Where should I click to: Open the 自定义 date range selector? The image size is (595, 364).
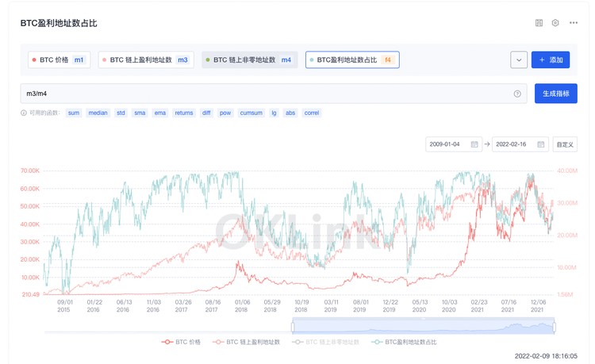point(564,144)
